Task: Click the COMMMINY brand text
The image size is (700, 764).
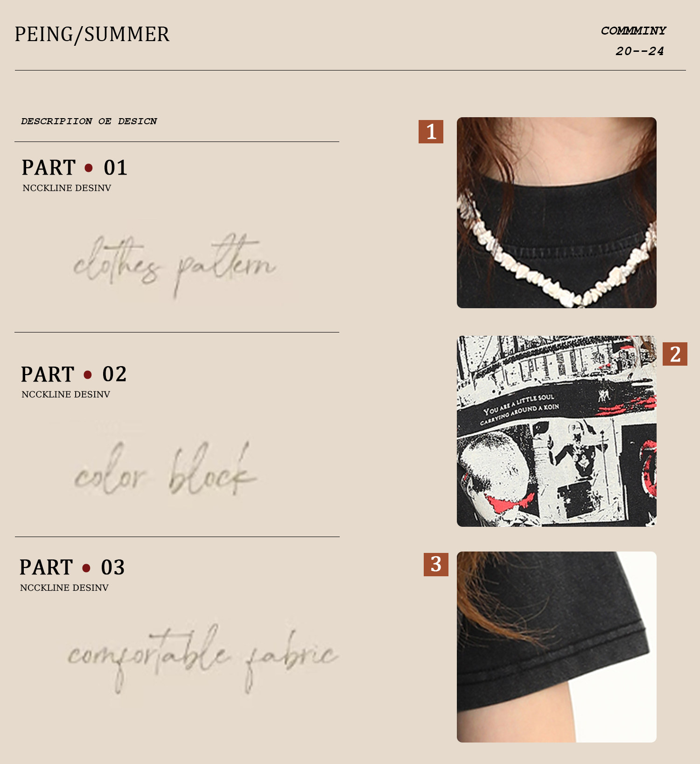Action: click(x=634, y=30)
